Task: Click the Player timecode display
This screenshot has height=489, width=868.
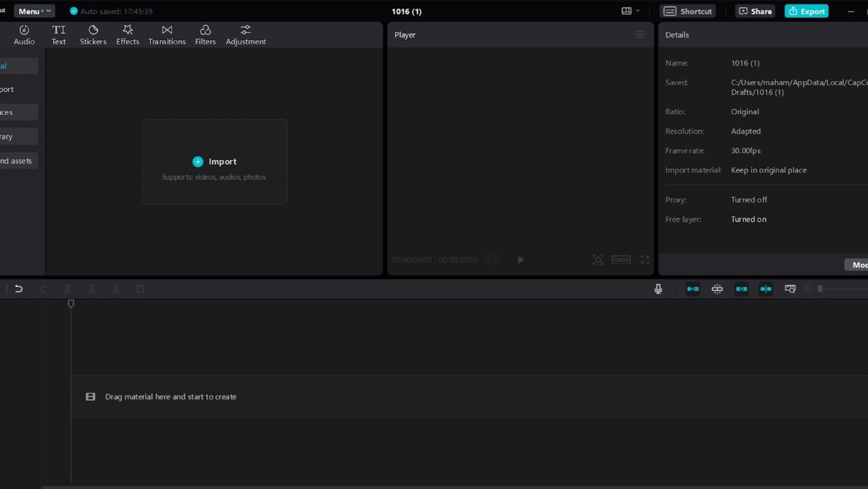Action: click(435, 260)
